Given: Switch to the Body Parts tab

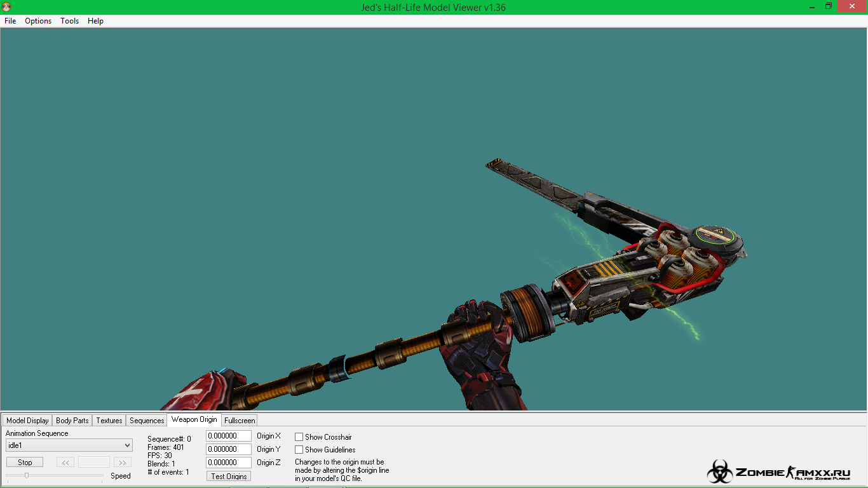Looking at the screenshot, I should coord(72,420).
